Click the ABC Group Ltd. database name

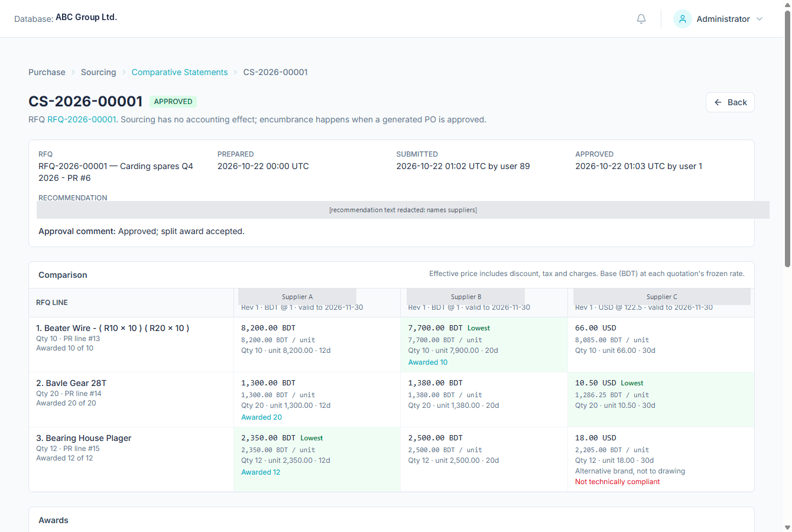(x=86, y=17)
